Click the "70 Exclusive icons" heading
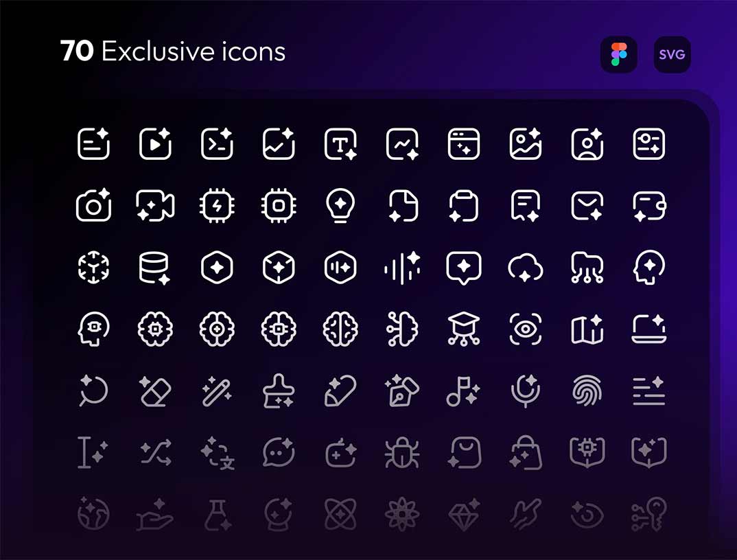Image resolution: width=737 pixels, height=560 pixels. 173,51
